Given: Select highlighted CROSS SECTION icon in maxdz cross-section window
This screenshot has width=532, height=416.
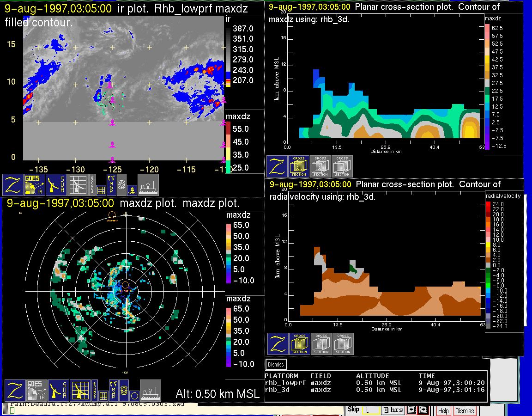Looking at the screenshot, I should click(299, 166).
